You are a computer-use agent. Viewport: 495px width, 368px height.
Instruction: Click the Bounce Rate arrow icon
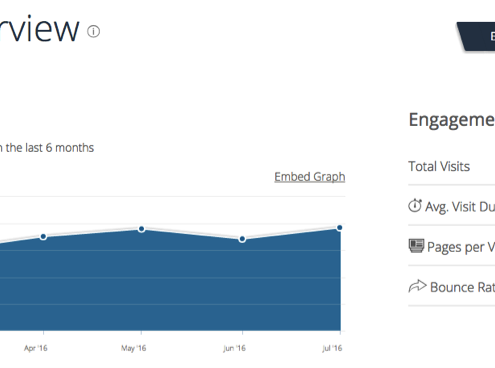pos(417,286)
